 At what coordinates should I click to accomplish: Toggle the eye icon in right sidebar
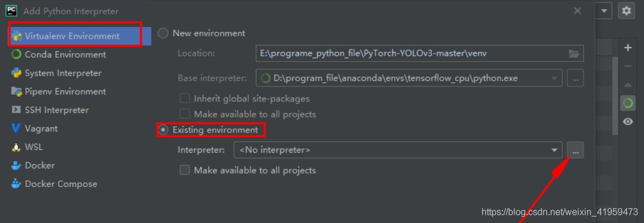pos(627,122)
